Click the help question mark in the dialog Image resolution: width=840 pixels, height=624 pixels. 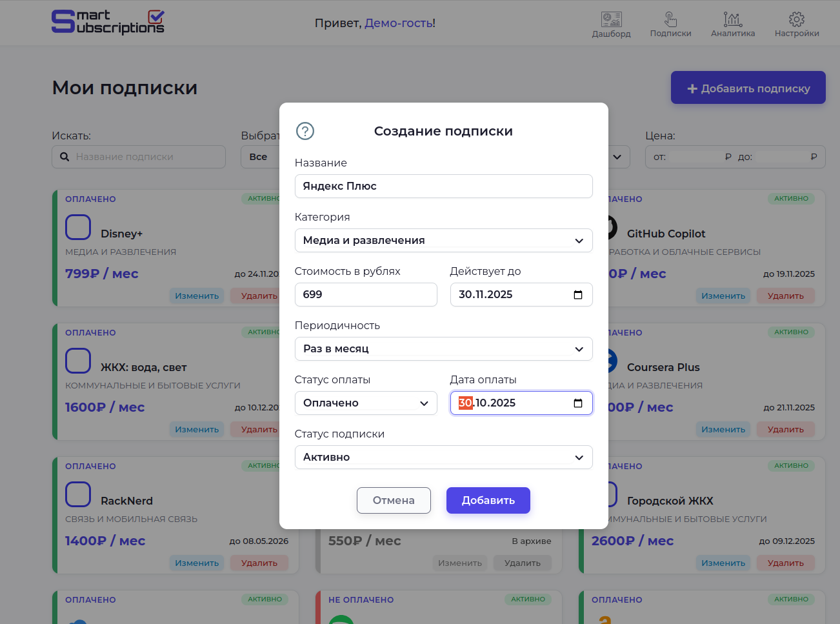(x=305, y=130)
